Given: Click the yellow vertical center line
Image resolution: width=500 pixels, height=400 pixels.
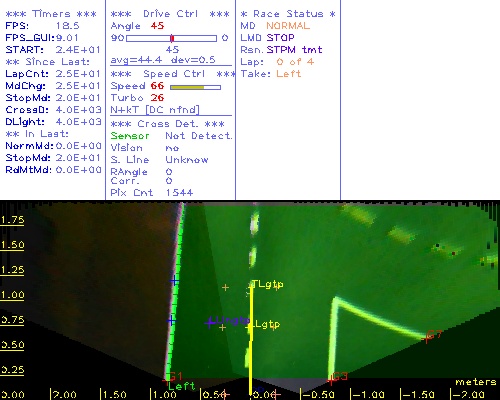Looking at the screenshot, I should click(250, 340).
